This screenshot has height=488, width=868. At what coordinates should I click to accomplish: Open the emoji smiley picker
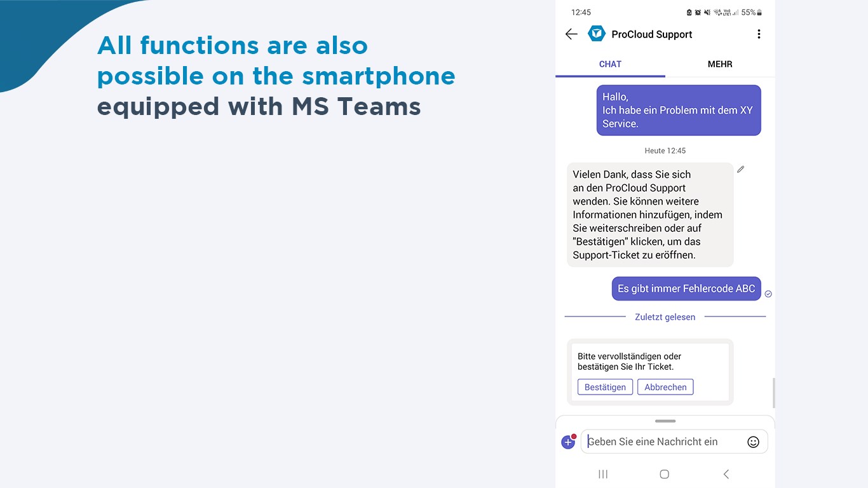pyautogui.click(x=753, y=442)
